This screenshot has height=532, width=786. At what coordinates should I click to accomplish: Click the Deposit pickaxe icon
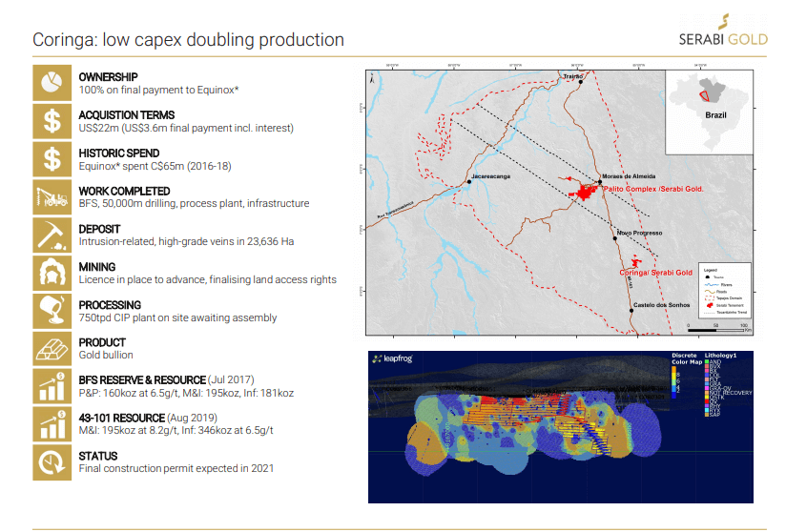pyautogui.click(x=52, y=235)
